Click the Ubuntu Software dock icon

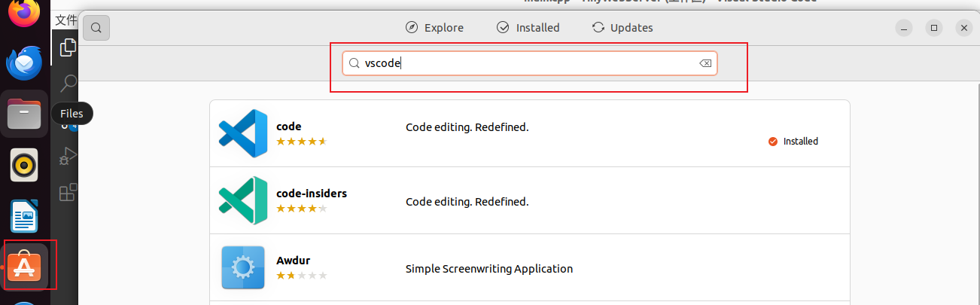tap(24, 266)
